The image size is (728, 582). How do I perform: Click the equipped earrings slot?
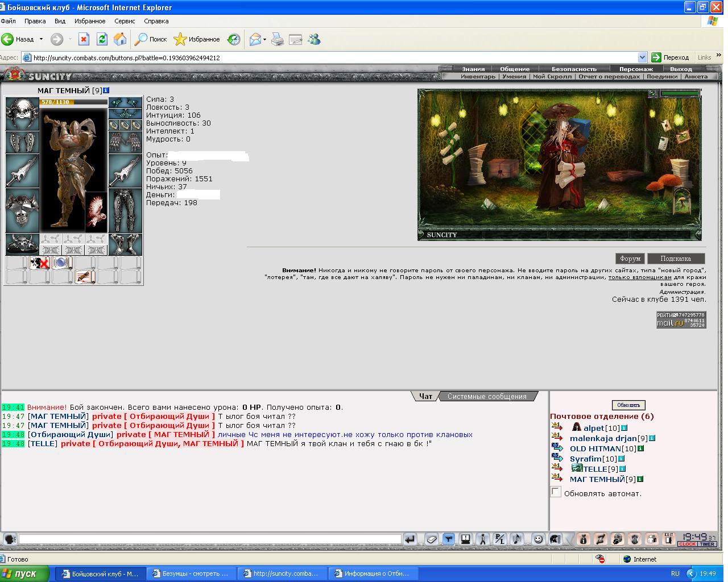[125, 102]
